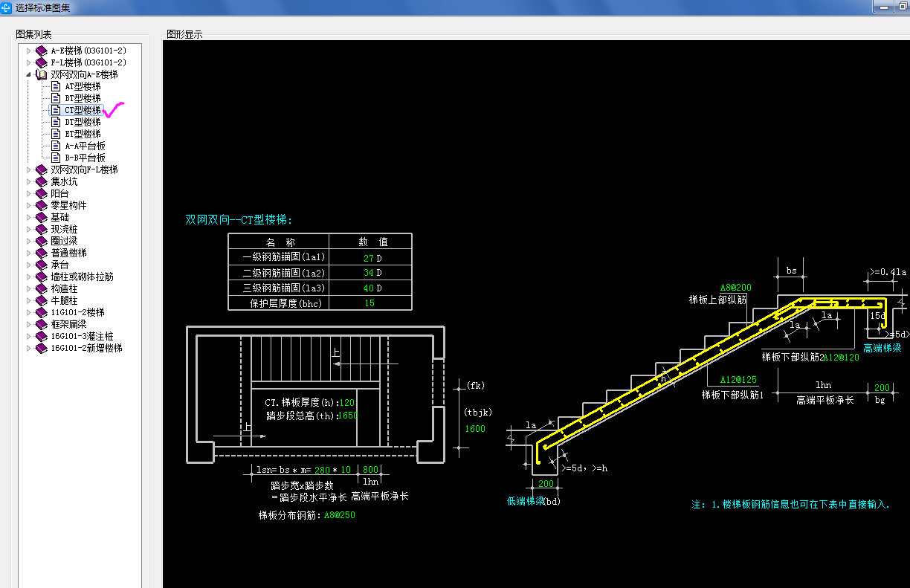910x588 pixels.
Task: Select the ET型楼梯 tree item
Action: pos(83,134)
